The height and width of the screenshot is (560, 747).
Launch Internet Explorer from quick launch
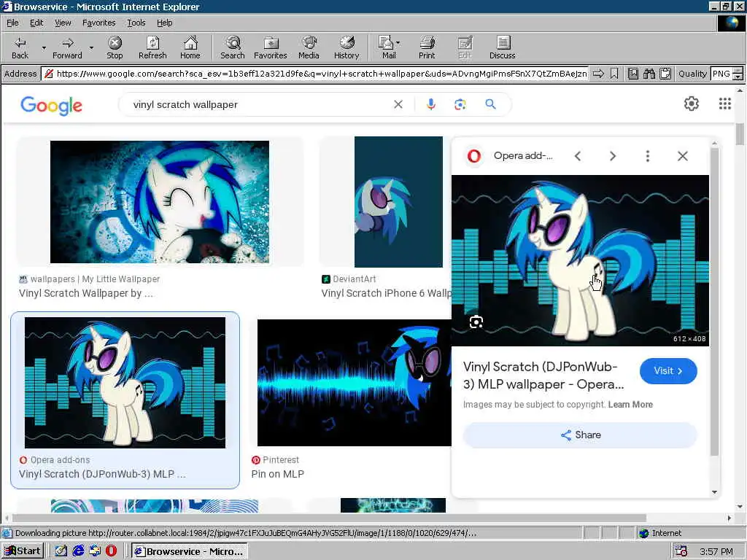tap(78, 551)
